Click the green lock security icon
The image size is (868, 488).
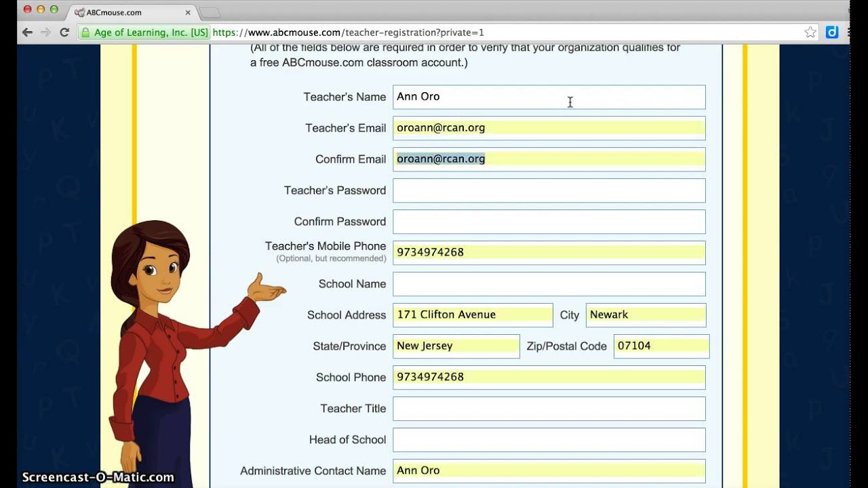pyautogui.click(x=85, y=32)
